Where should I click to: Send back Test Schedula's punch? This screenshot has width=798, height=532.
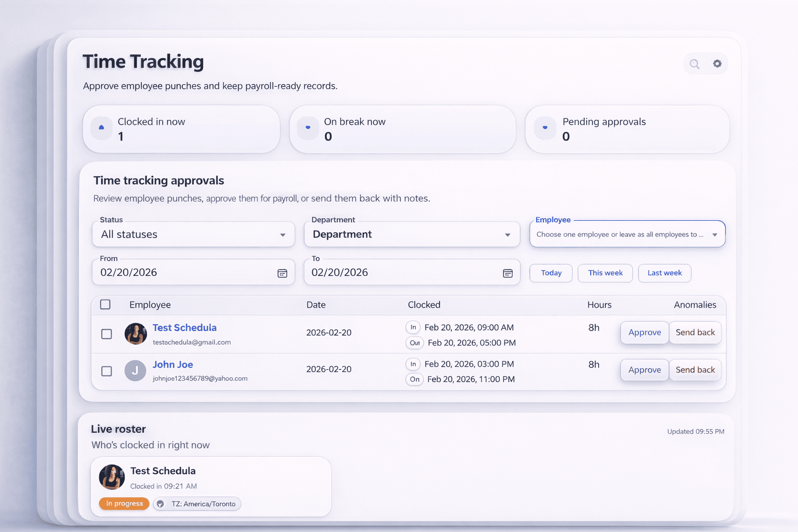pos(695,332)
